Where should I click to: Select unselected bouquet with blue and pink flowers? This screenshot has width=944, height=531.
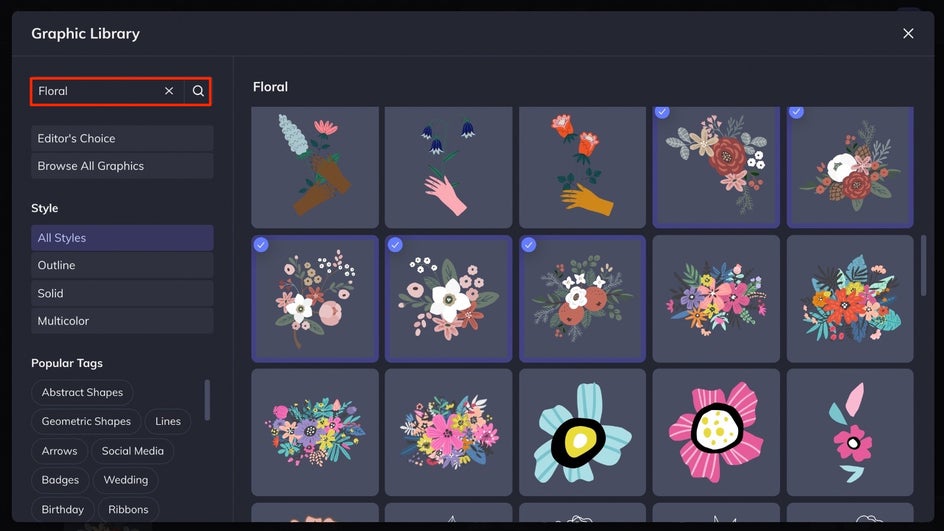716,299
